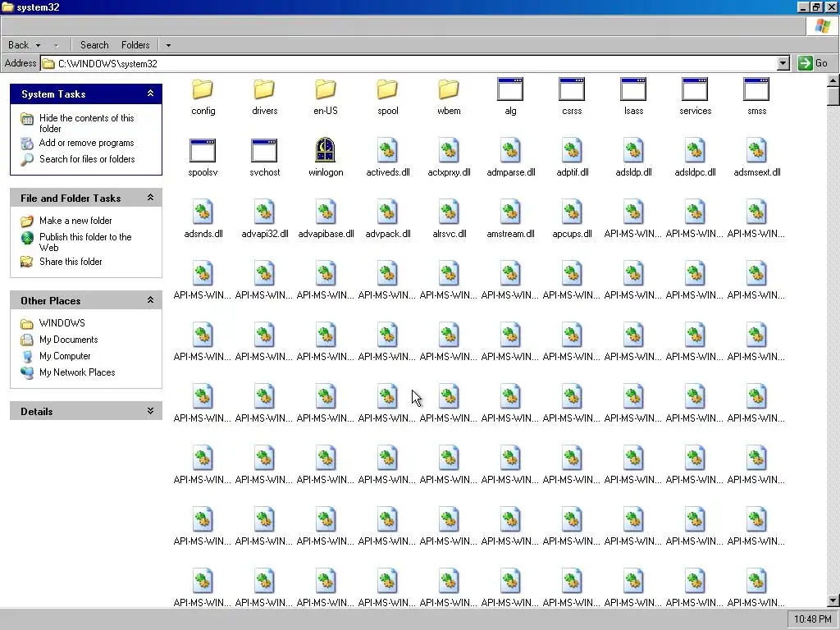Select the adsldpc.dll file icon
The image size is (840, 630).
[695, 151]
